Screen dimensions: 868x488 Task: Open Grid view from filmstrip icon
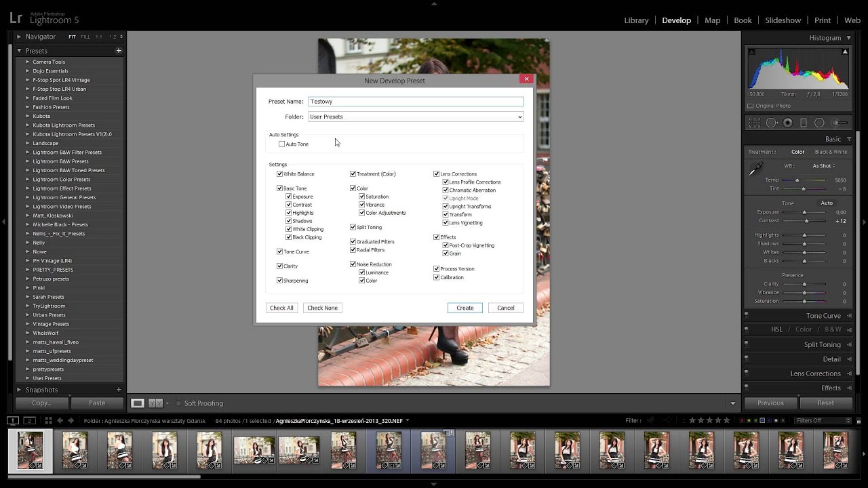click(x=48, y=421)
